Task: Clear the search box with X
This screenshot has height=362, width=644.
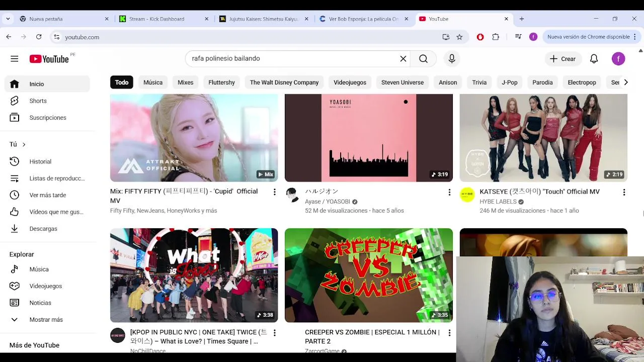Action: (x=403, y=59)
